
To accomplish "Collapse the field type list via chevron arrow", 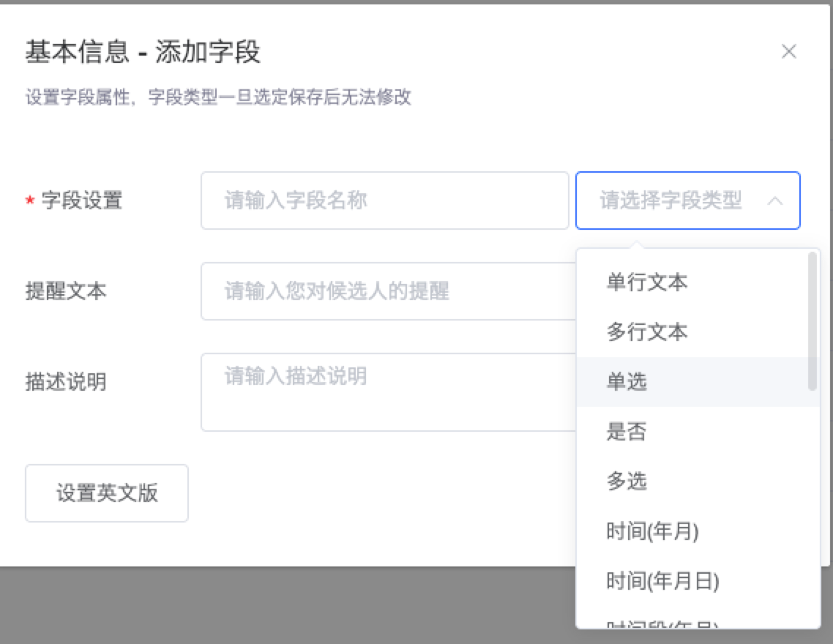I will pos(774,201).
